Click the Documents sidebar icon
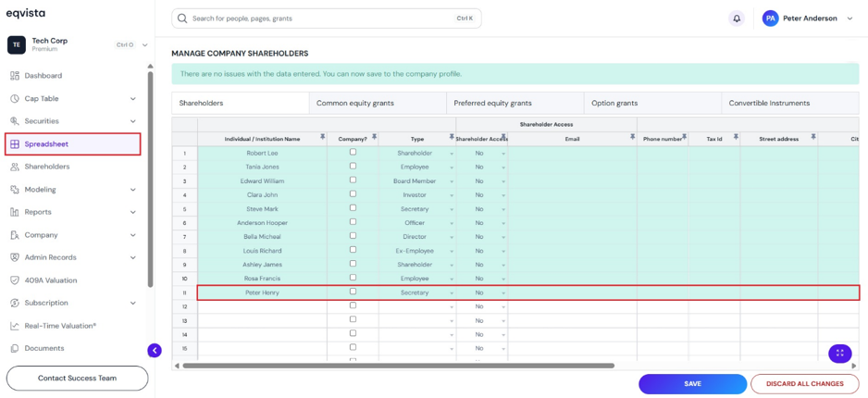The height and width of the screenshot is (398, 868). point(15,348)
